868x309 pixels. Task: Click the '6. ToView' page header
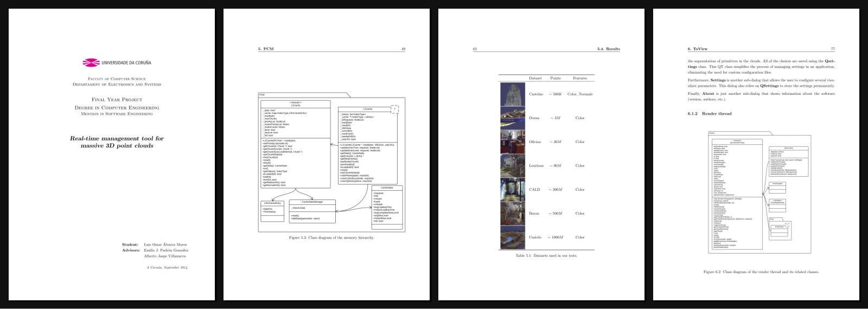pos(697,49)
